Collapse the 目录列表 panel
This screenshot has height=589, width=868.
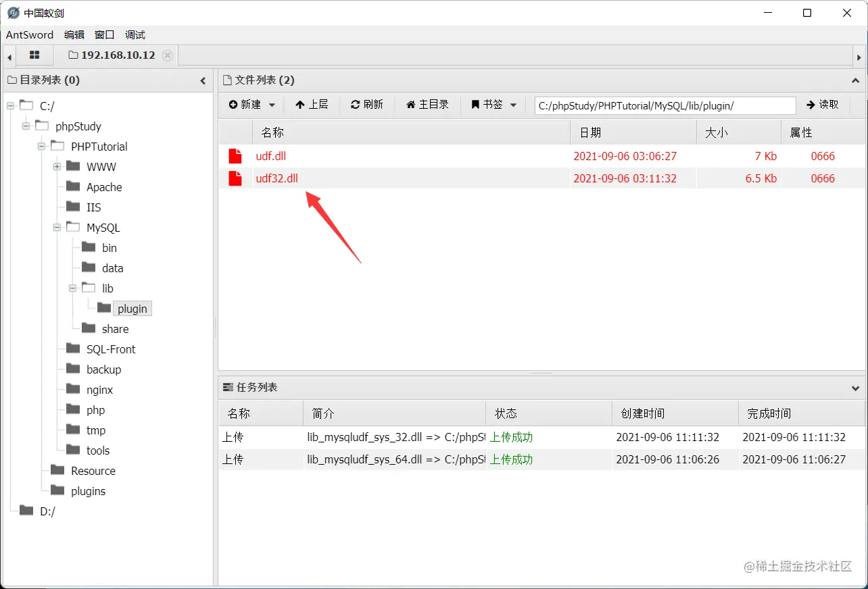[x=203, y=80]
